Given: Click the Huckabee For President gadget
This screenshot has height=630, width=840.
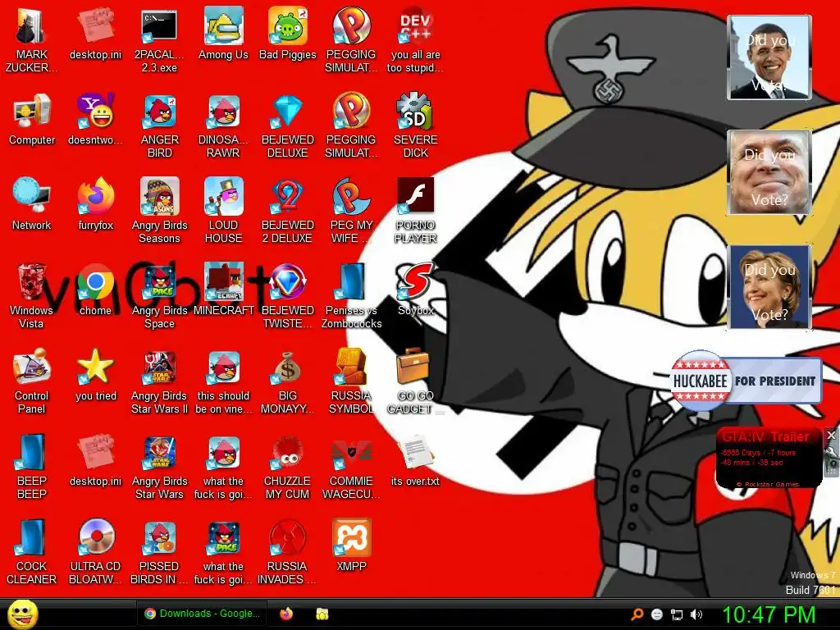Looking at the screenshot, I should point(746,381).
